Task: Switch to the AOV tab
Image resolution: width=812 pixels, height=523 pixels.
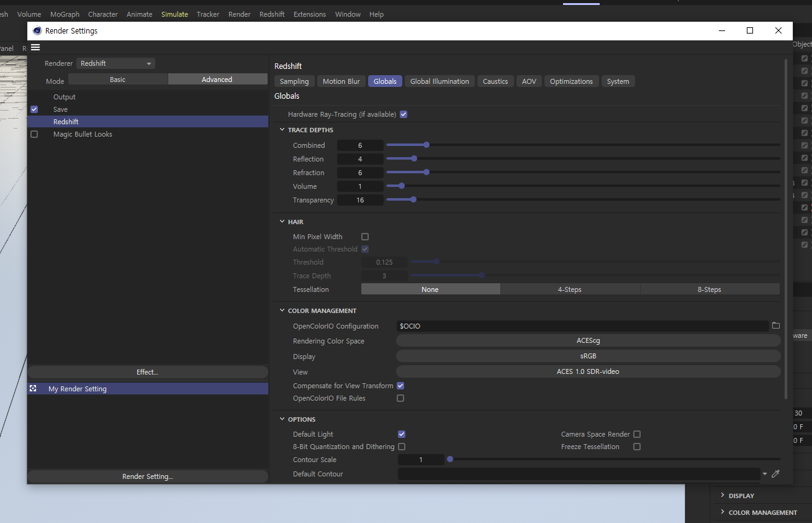Action: tap(529, 81)
